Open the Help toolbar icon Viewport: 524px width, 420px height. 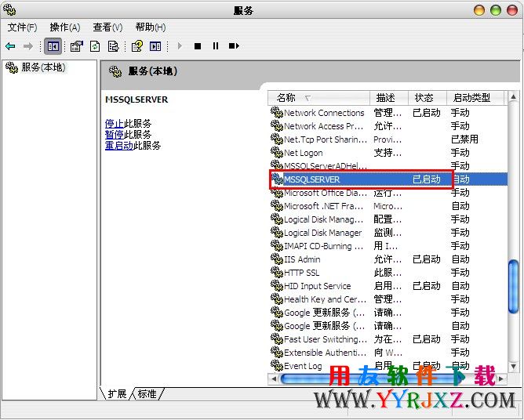pyautogui.click(x=137, y=46)
